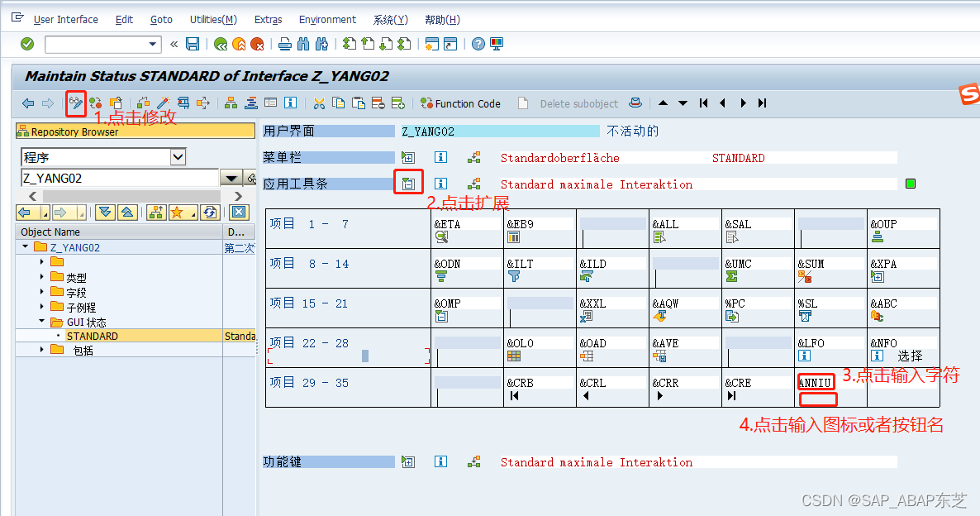Open the User Interface menu
Viewport: 980px width, 516px height.
coord(65,19)
